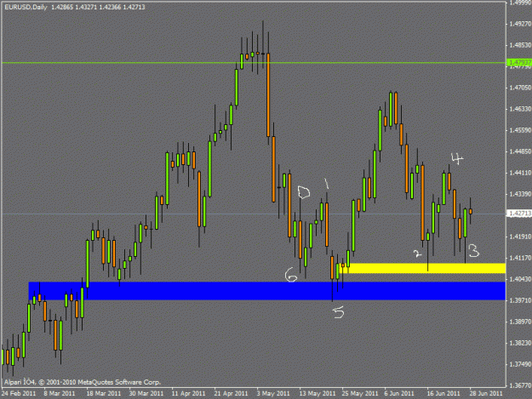The image size is (532, 399).
Task: Click the 1.49270 price axis label
Action: click(x=520, y=24)
